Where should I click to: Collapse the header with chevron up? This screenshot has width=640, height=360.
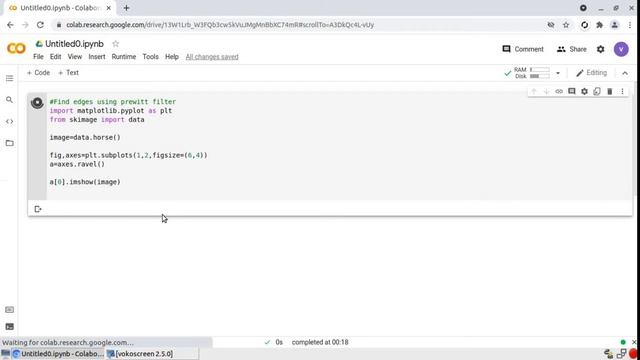coord(625,73)
